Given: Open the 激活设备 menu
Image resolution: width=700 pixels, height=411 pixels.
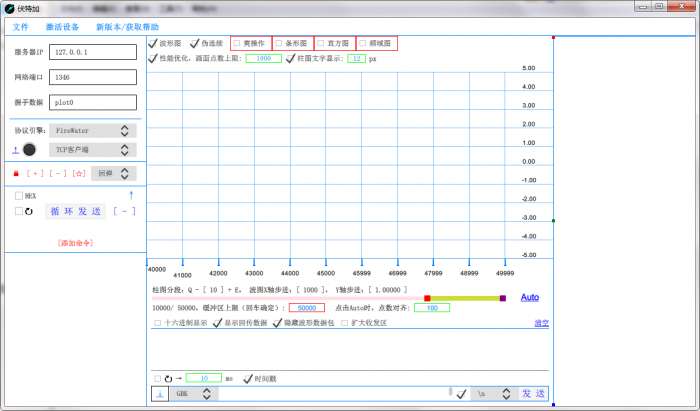Looking at the screenshot, I should (62, 26).
